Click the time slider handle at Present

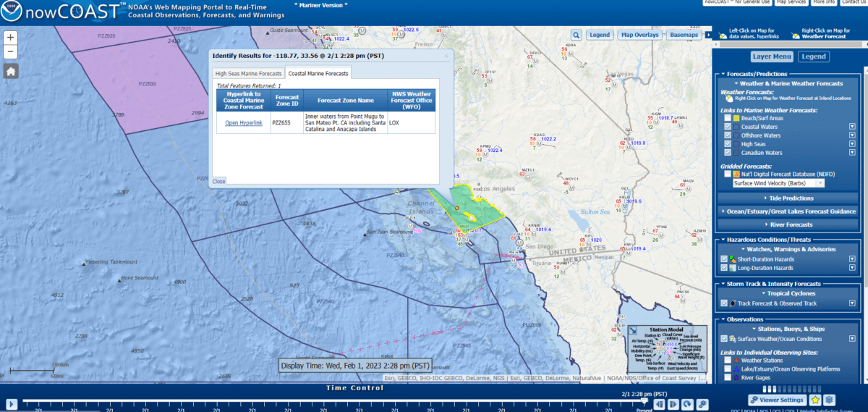coord(644,400)
